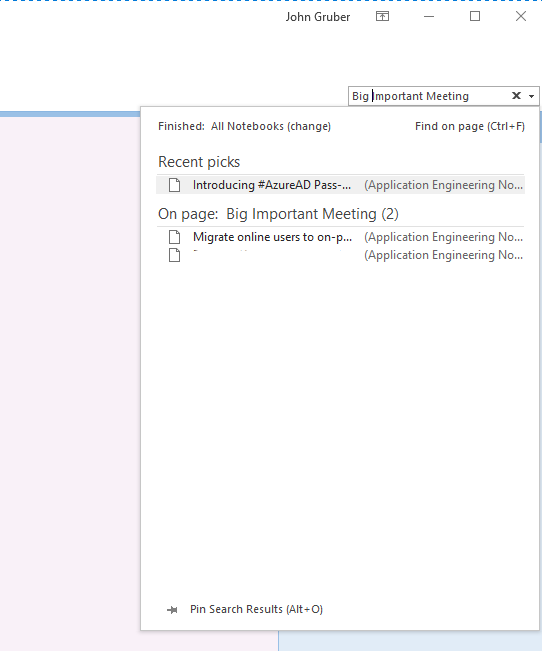This screenshot has width=542, height=651.
Task: Click the pushpin icon at the panel bottom
Action: pos(172,609)
